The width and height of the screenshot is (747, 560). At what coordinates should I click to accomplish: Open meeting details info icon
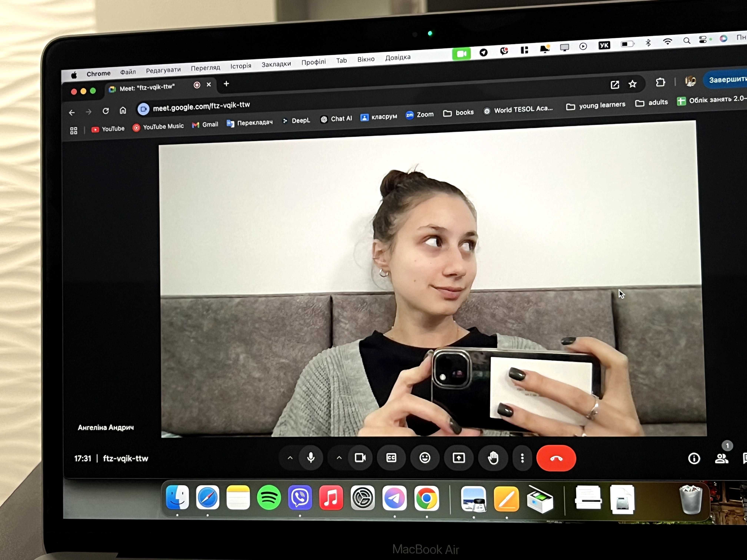(x=694, y=458)
